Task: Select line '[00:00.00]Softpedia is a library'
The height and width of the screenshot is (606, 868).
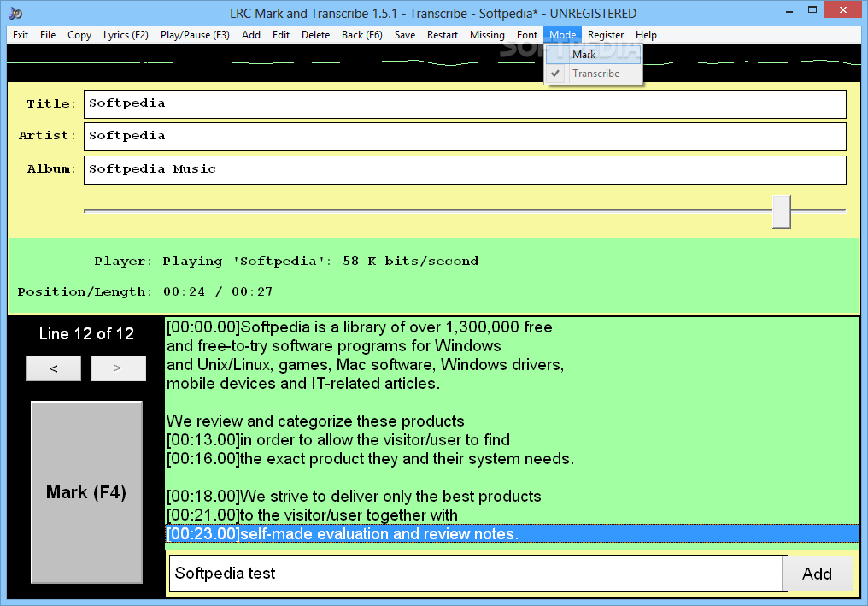Action: point(512,327)
